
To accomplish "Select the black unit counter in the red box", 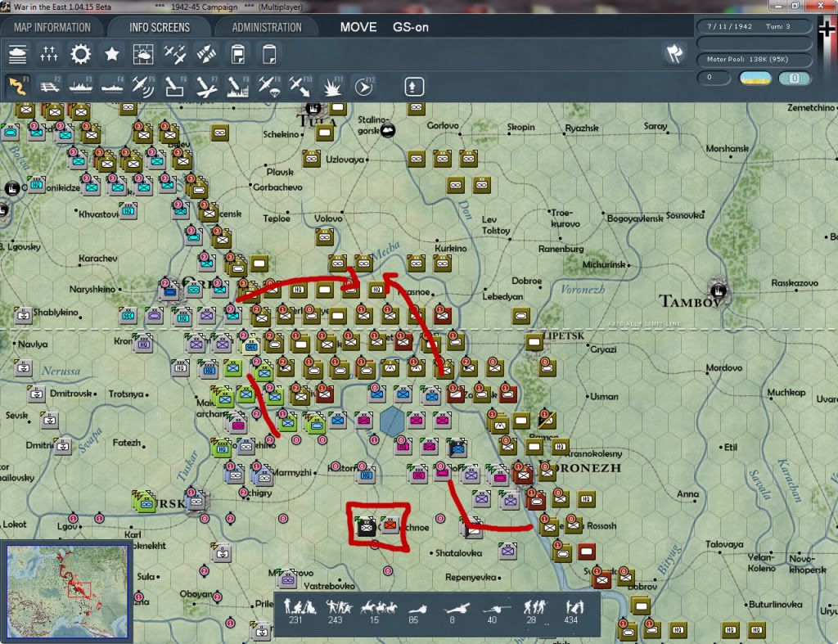I will click(366, 526).
